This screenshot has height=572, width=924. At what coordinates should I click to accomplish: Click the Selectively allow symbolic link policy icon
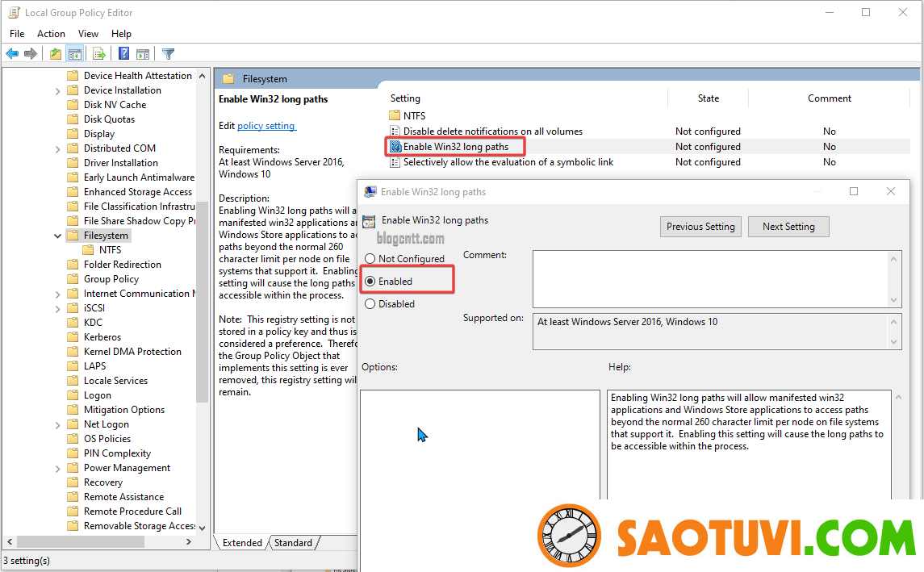click(395, 162)
